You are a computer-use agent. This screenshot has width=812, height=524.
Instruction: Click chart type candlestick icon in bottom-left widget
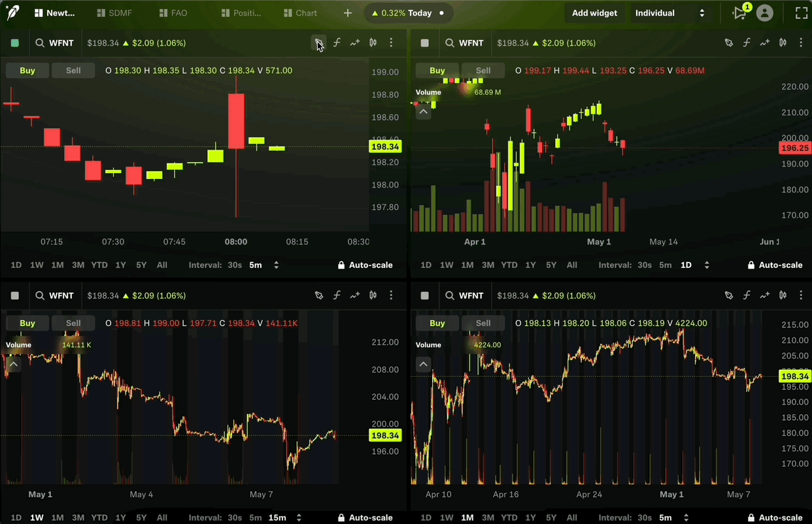(x=373, y=296)
